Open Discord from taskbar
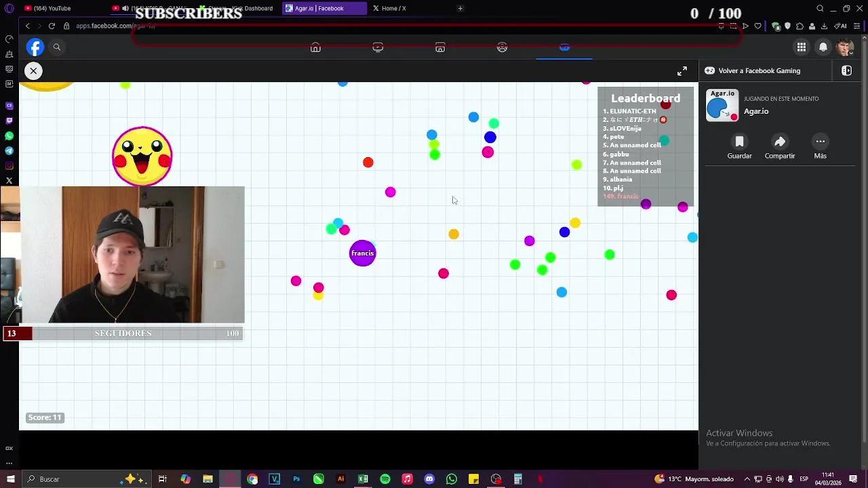The width and height of the screenshot is (868, 488). point(429,479)
